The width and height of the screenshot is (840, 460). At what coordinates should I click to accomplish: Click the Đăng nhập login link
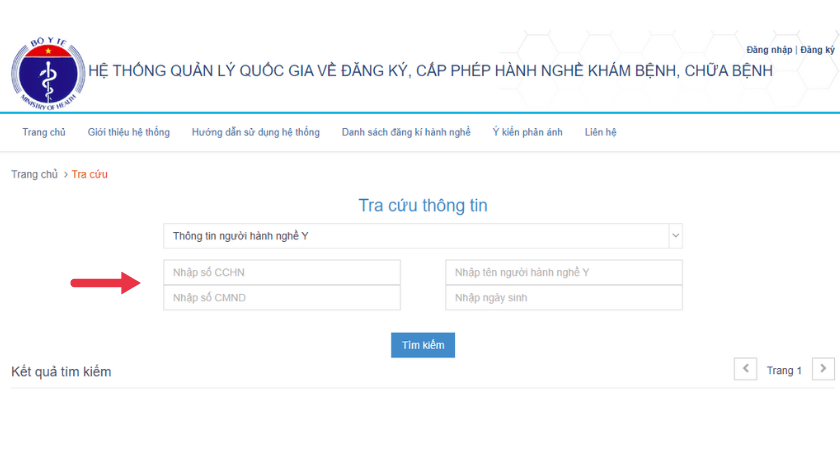pyautogui.click(x=769, y=50)
